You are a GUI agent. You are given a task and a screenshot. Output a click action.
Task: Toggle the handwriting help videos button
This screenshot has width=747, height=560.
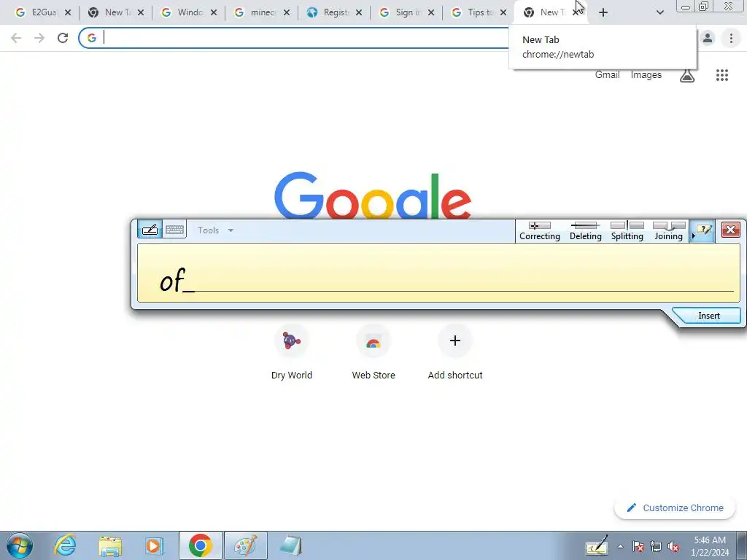703,230
